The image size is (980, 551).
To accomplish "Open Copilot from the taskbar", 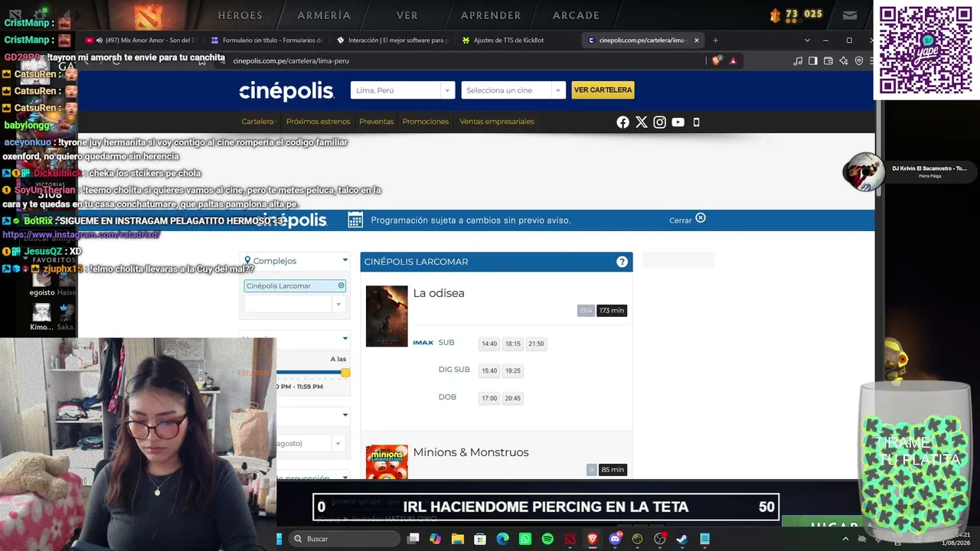I will tap(436, 539).
